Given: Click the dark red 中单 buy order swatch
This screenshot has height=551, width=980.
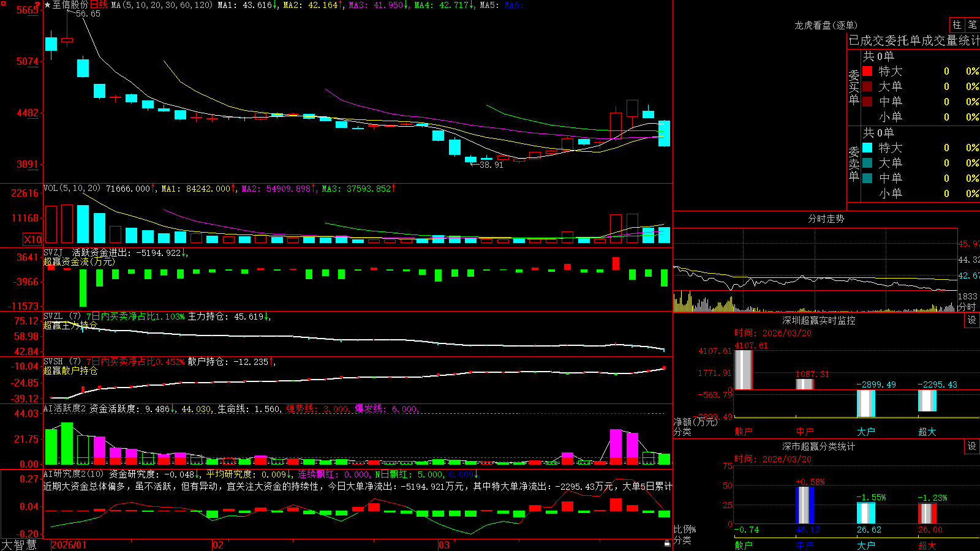Looking at the screenshot, I should click(x=867, y=101).
